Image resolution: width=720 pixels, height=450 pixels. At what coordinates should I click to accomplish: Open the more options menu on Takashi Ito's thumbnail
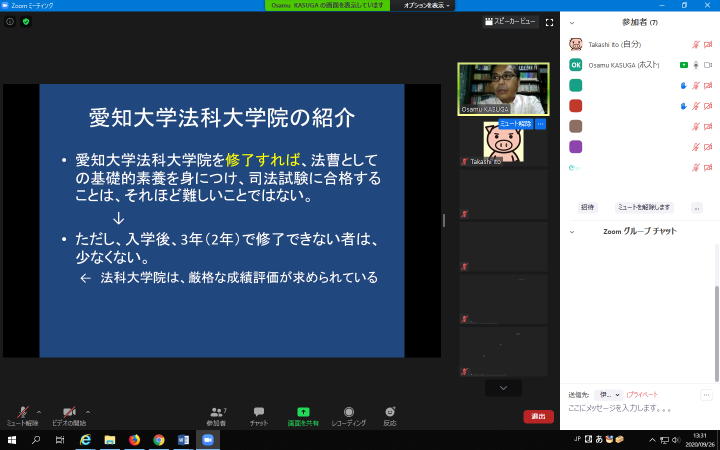click(x=540, y=124)
